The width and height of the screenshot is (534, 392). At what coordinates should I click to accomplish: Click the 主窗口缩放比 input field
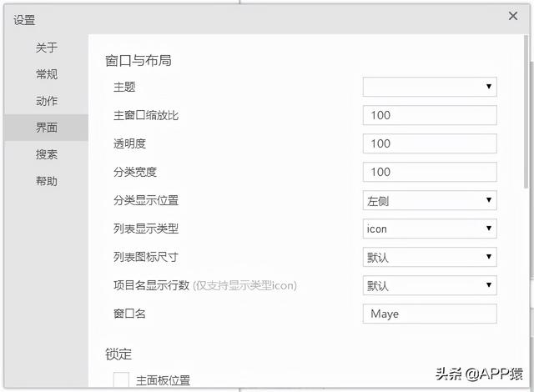point(430,115)
